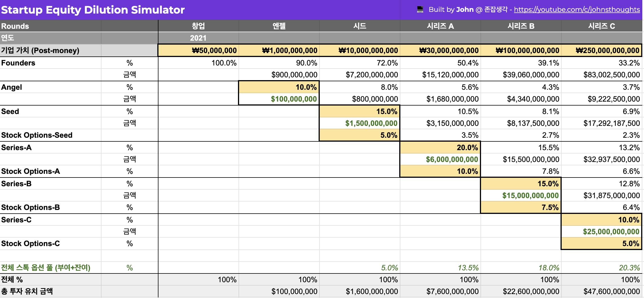Select the green $100,000,000 Angel investment amount
The width and height of the screenshot is (644, 298).
(x=293, y=99)
